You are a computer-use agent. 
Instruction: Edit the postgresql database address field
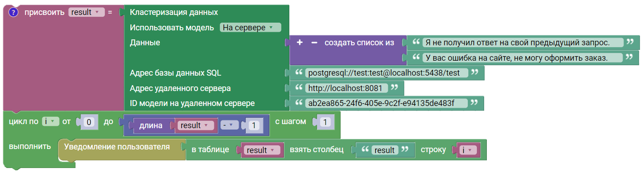point(386,72)
